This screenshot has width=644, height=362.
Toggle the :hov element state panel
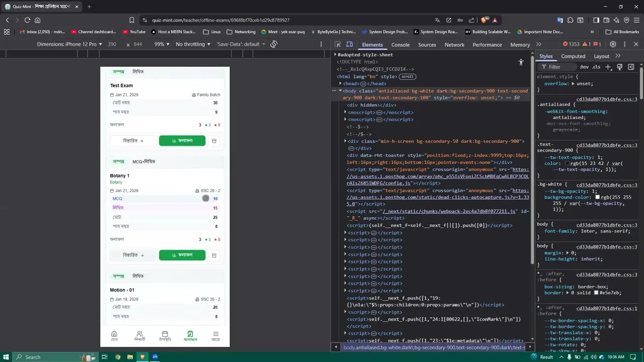(584, 67)
